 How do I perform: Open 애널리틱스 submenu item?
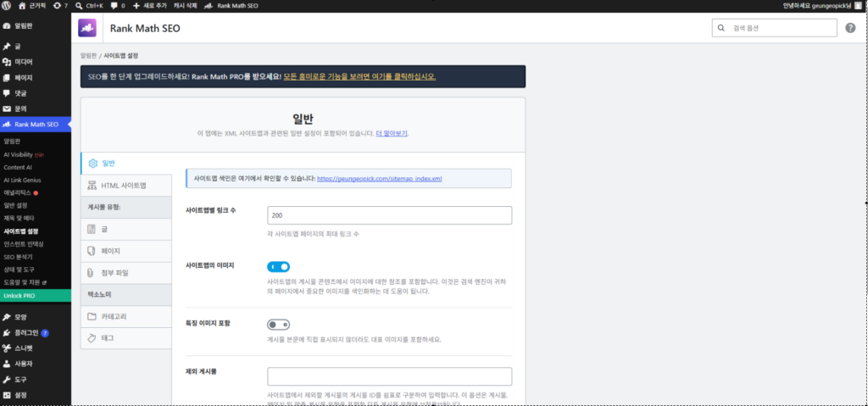20,192
